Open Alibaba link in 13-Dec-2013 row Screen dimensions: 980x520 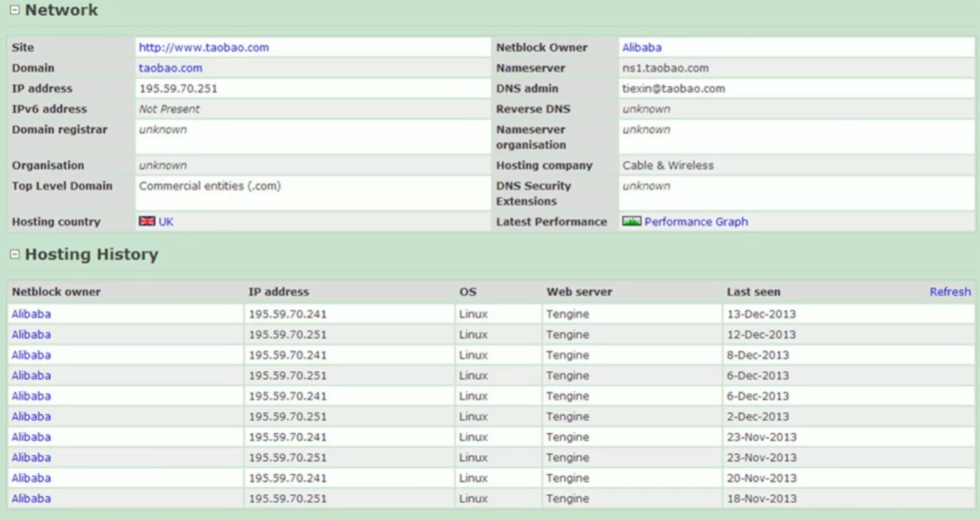[31, 314]
